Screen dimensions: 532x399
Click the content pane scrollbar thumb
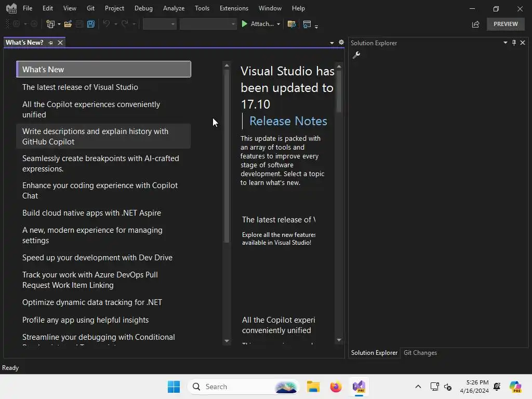[339, 91]
